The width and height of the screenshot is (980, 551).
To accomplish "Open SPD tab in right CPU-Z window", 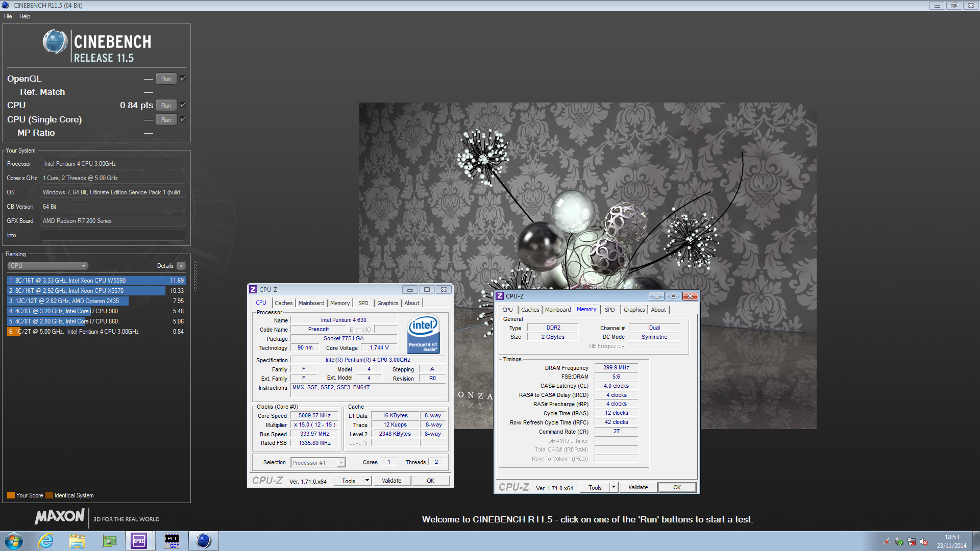I will 610,310.
